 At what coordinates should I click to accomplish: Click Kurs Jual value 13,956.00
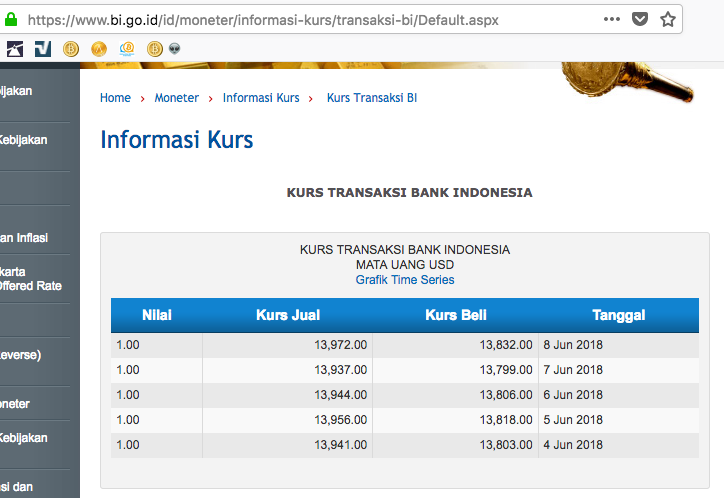(x=341, y=420)
